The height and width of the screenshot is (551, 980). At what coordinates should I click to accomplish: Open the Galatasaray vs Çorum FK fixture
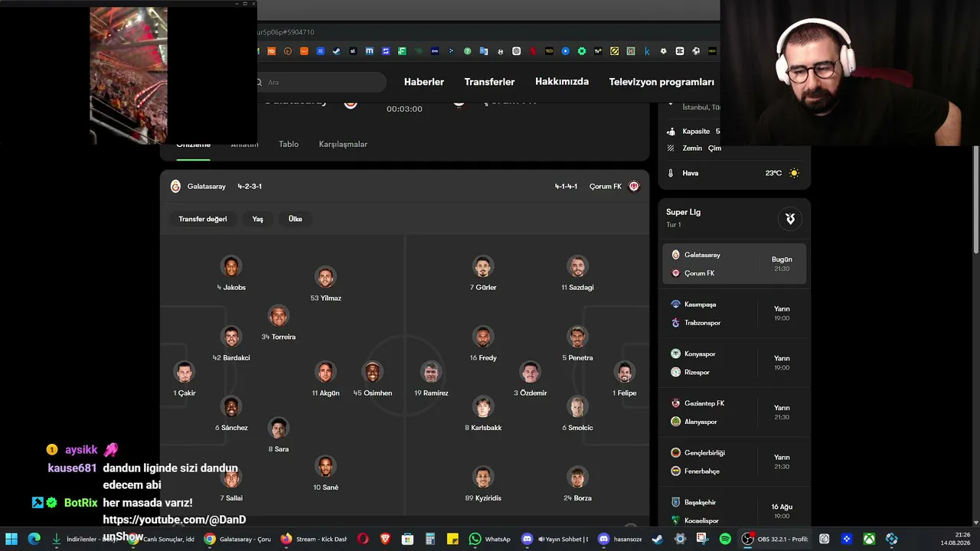click(734, 264)
